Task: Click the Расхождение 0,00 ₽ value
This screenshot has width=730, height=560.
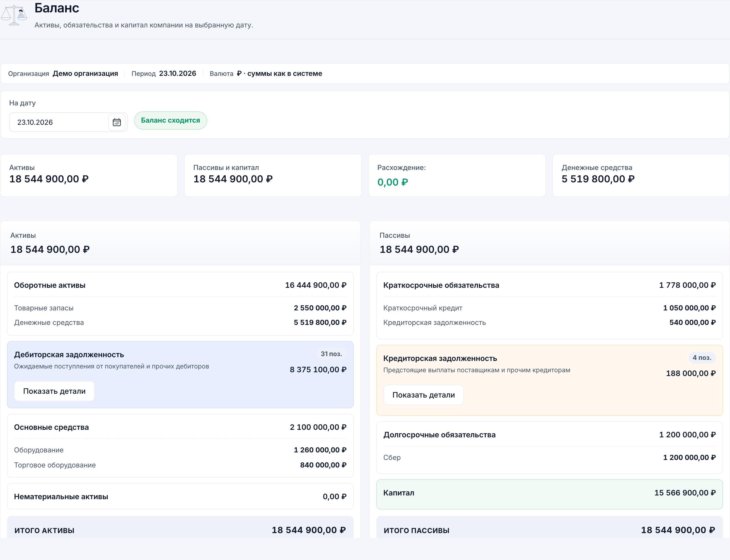Action: pos(392,182)
